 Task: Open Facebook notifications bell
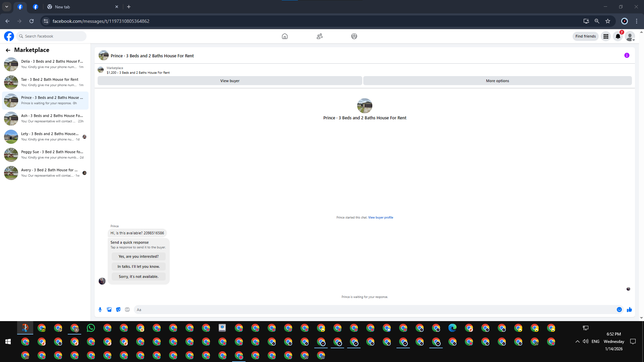[618, 37]
